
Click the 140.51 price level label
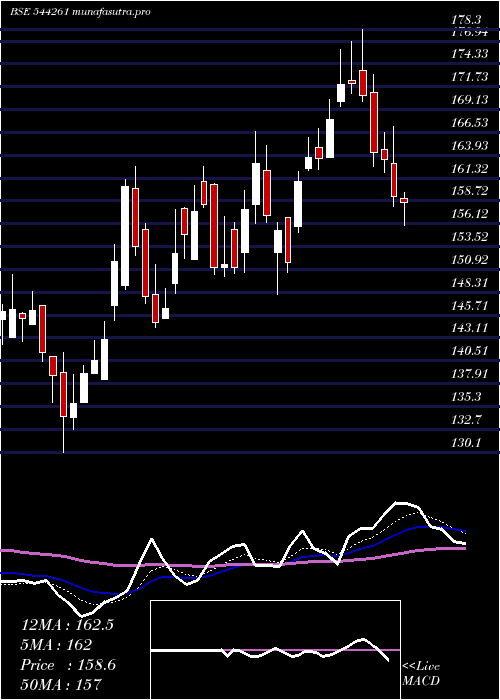click(x=470, y=351)
